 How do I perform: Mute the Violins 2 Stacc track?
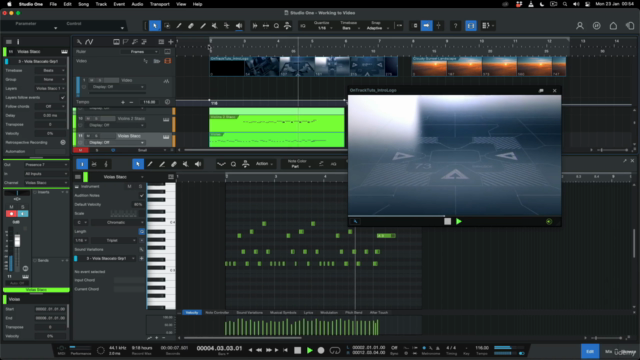point(88,118)
